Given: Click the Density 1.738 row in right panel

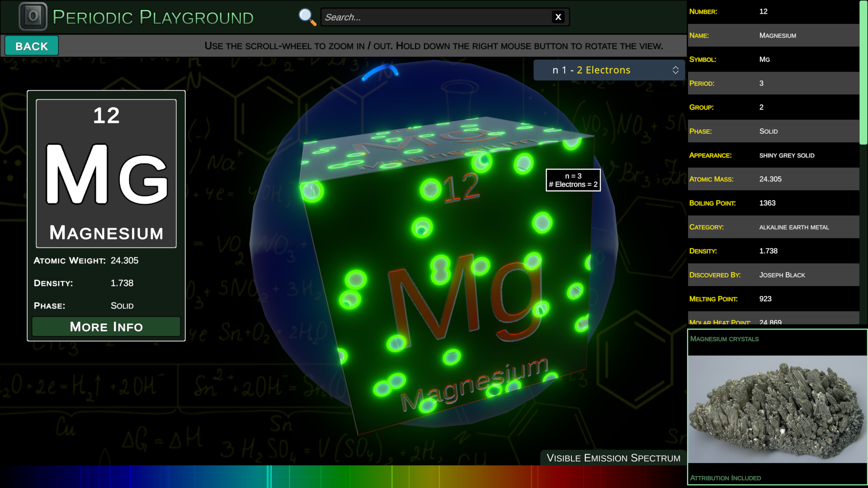Looking at the screenshot, I should (774, 251).
